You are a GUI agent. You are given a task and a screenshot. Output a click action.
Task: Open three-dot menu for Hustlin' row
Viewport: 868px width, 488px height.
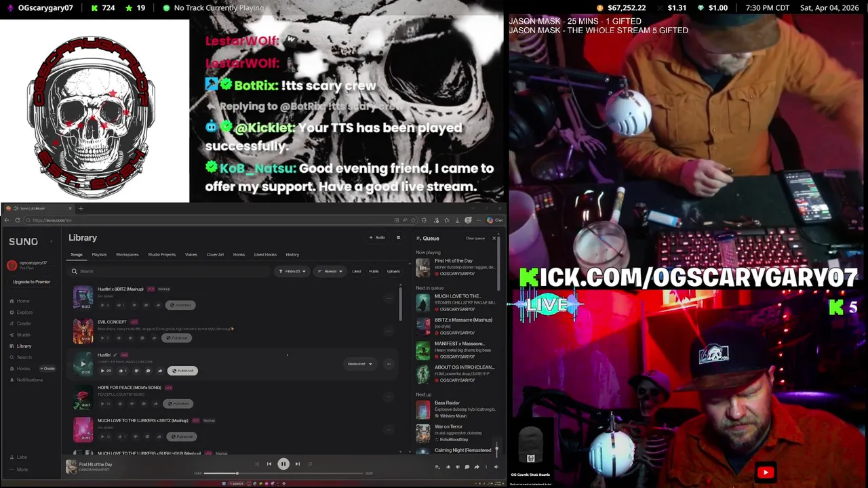tap(389, 364)
